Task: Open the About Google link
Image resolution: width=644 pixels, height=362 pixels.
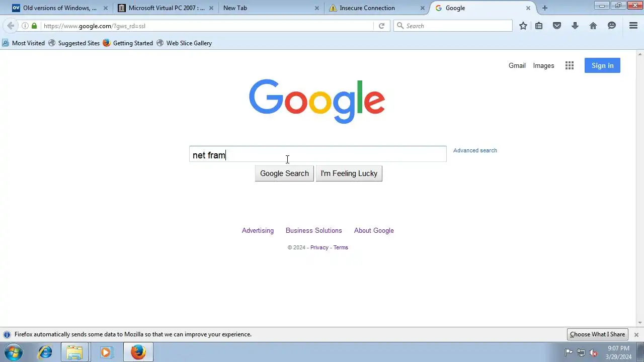Action: coord(374,230)
